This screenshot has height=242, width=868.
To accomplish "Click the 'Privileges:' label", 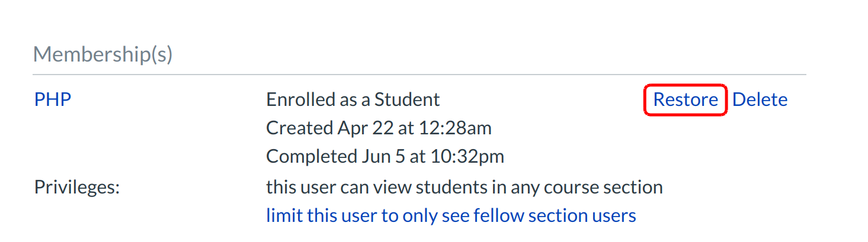I will [x=77, y=187].
